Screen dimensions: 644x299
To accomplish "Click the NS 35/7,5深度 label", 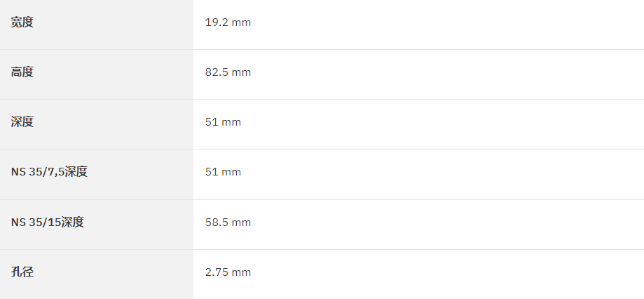I will point(49,171).
